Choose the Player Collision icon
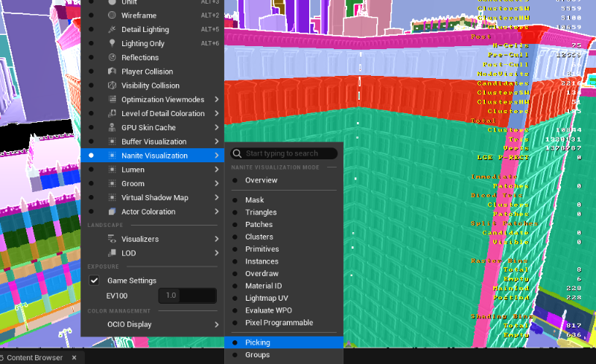 (112, 71)
